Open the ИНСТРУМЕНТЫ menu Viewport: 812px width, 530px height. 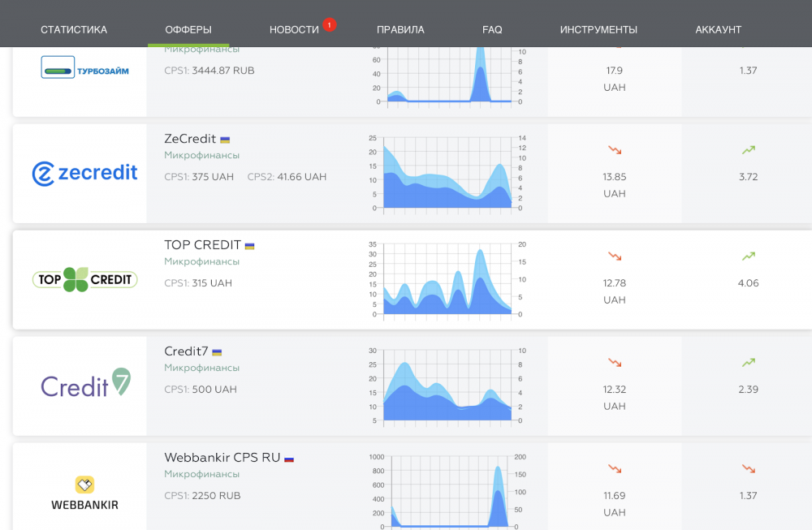click(x=598, y=30)
